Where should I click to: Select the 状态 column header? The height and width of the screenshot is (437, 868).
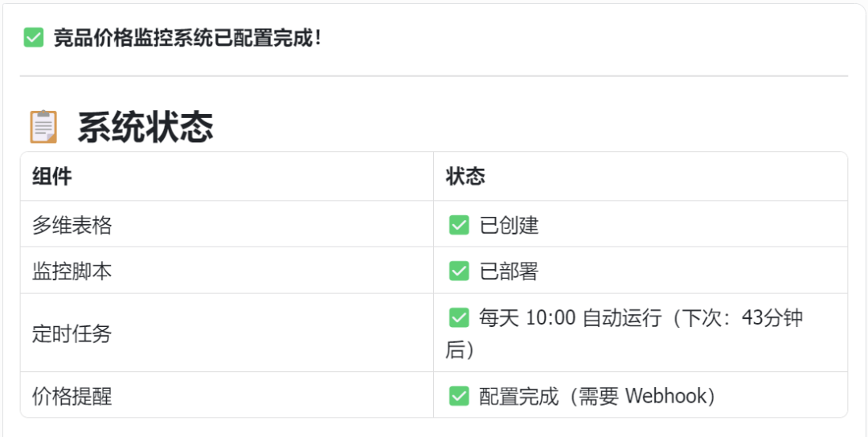465,177
